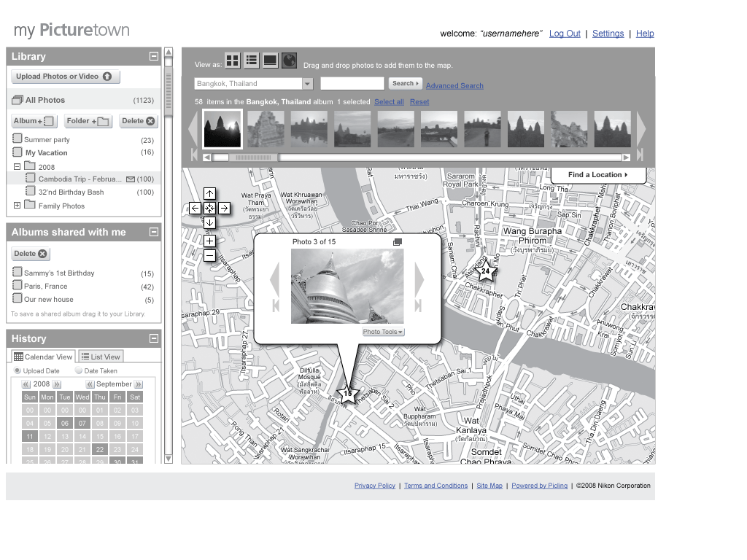This screenshot has height=560, width=747.
Task: Zoom in on the map
Action: 209,241
